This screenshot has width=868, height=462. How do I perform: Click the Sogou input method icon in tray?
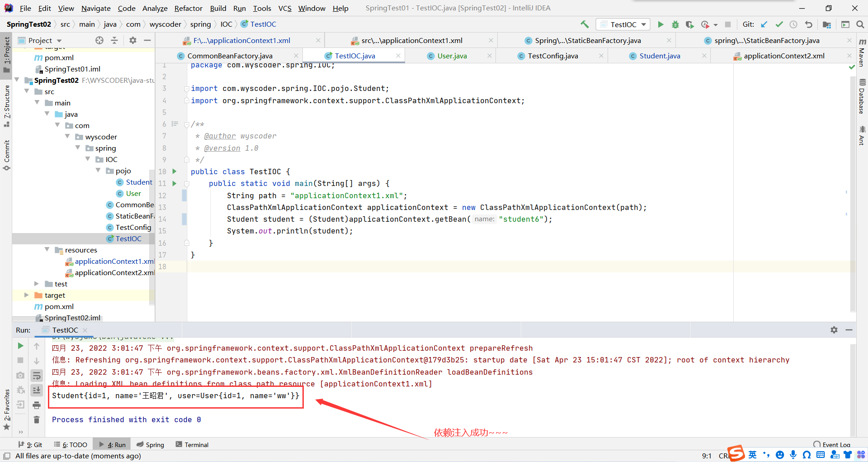point(736,453)
